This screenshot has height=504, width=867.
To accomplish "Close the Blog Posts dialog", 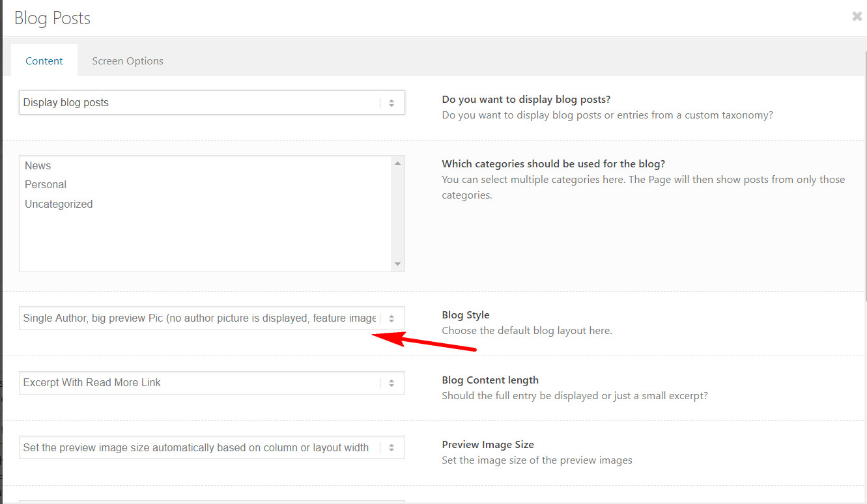I will [x=857, y=17].
